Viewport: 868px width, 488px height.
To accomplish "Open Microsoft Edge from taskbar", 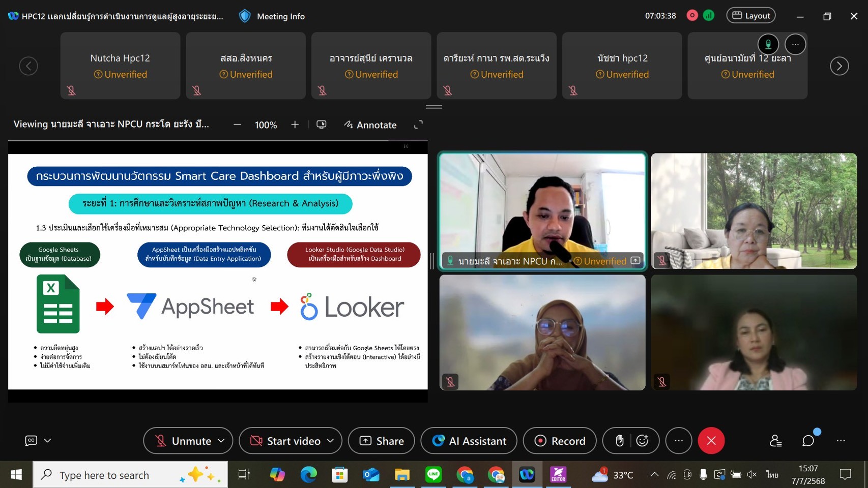I will [x=308, y=475].
